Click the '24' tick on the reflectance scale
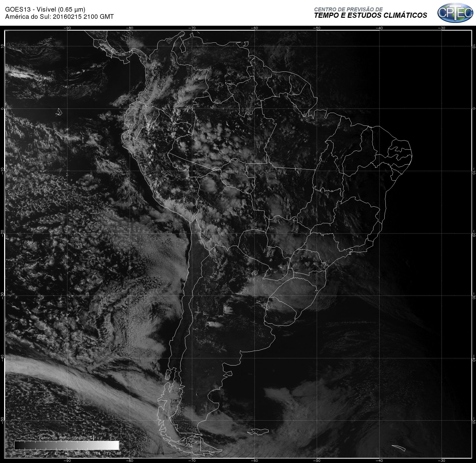 [x=46, y=453]
